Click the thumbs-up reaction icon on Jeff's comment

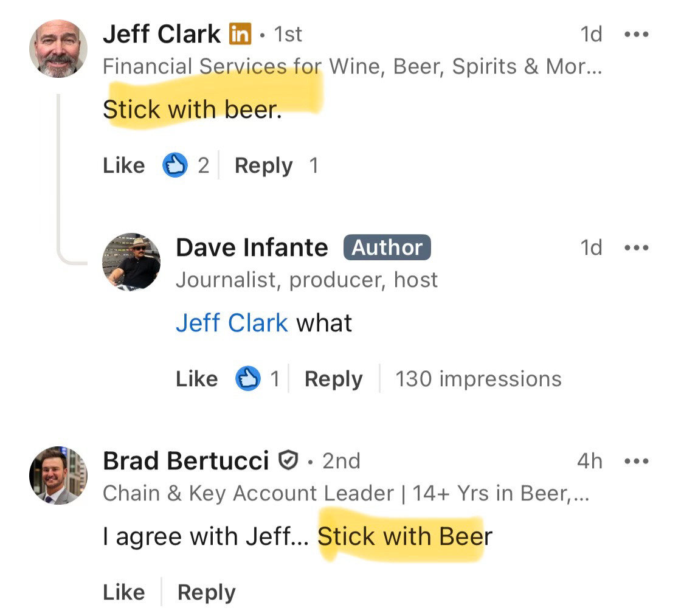point(176,165)
